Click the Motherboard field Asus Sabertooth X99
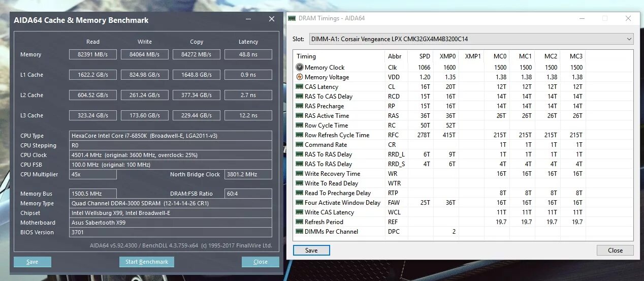 pos(171,223)
